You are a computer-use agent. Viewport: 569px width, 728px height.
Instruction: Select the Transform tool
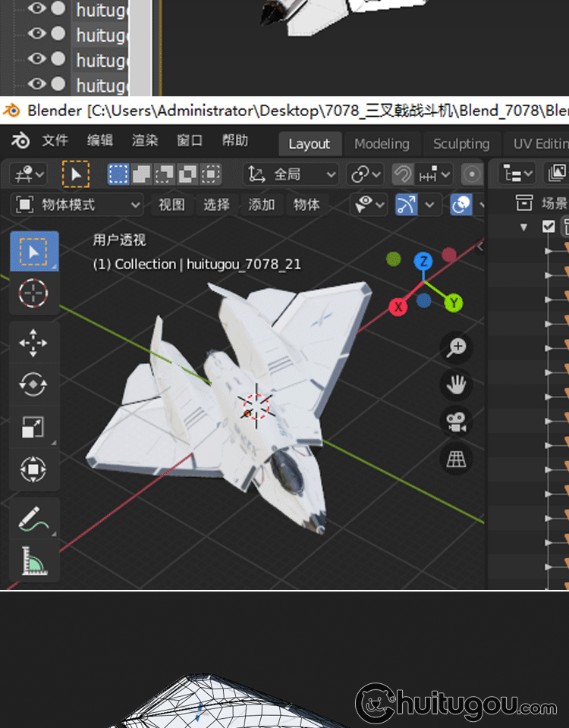(33, 469)
